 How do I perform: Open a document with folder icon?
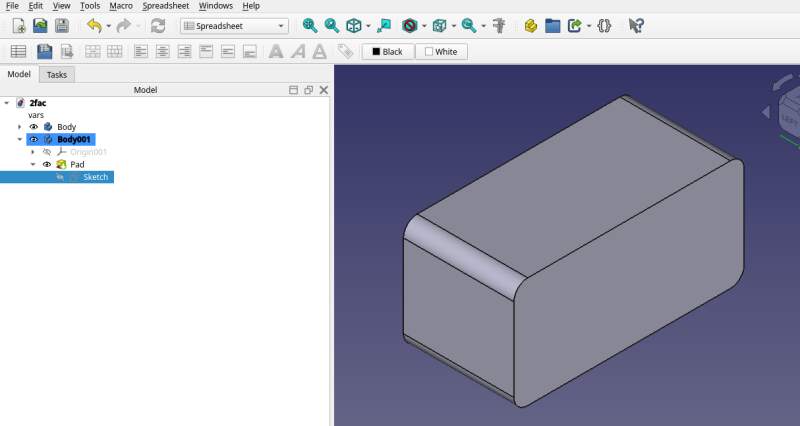40,26
